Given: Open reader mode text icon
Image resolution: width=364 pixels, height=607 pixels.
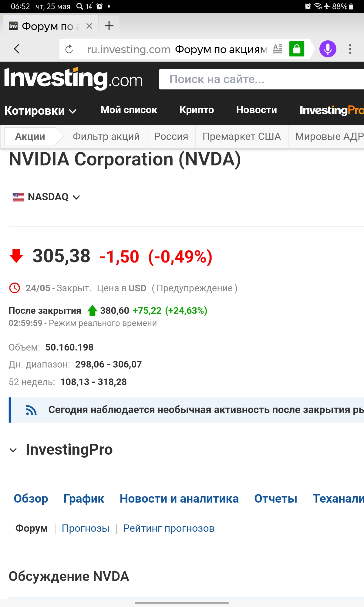Looking at the screenshot, I should (278, 49).
